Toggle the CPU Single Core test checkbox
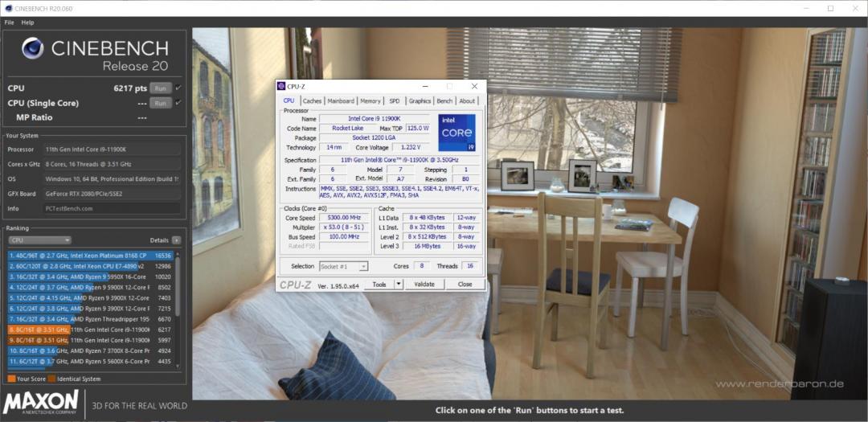The image size is (868, 422). point(178,102)
